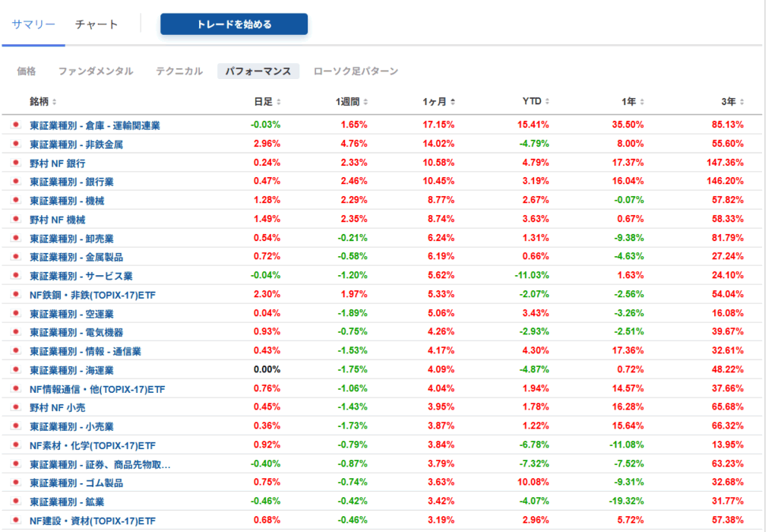Image resolution: width=778 pixels, height=532 pixels.
Task: Select the サマリー tab
Action: point(33,24)
